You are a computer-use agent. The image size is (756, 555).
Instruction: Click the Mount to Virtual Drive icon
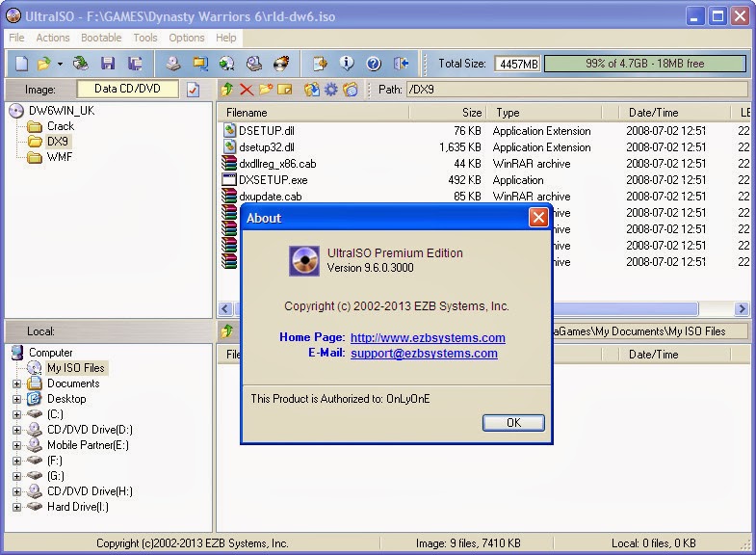click(x=254, y=64)
